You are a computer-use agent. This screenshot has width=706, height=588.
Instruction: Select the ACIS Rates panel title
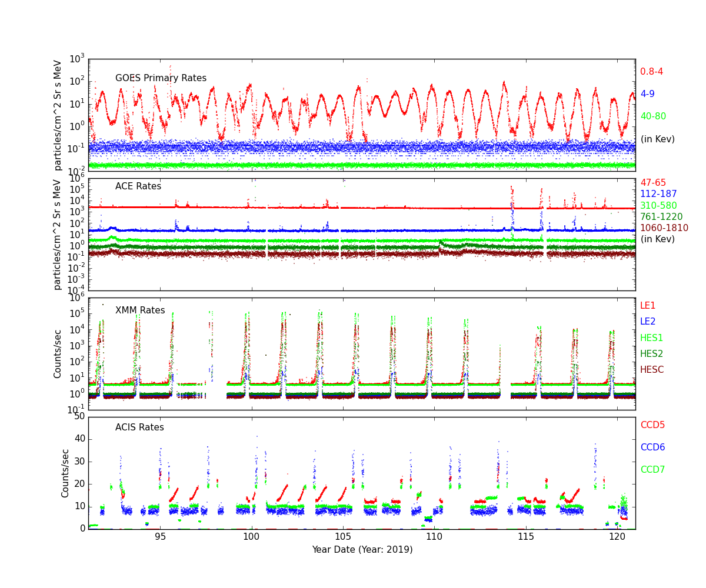139,427
